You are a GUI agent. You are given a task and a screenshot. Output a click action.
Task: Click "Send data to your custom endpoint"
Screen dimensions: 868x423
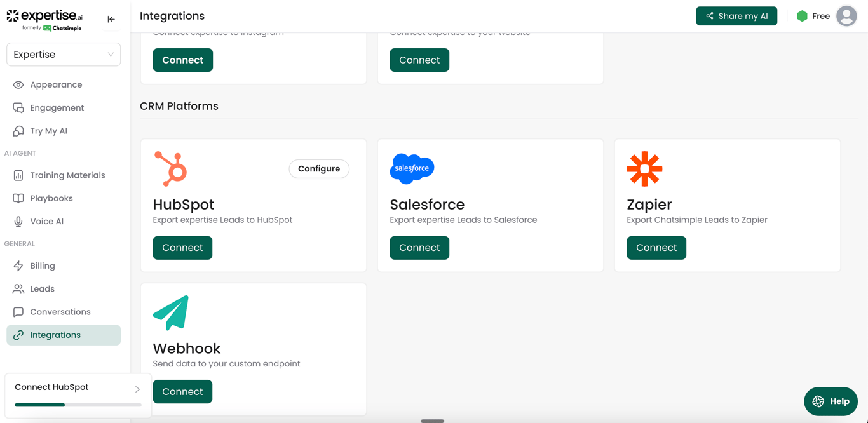tap(226, 364)
